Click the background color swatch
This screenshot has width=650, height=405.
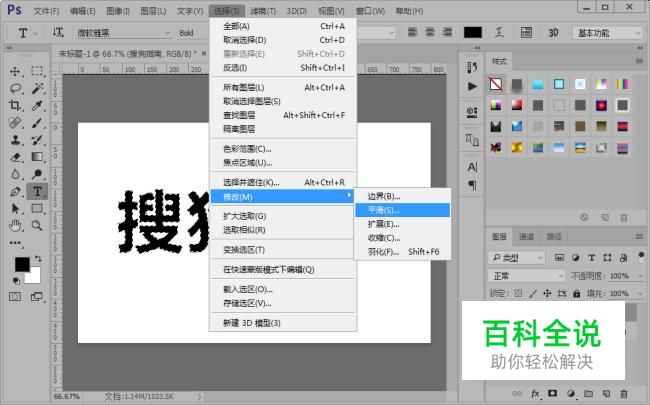click(34, 277)
